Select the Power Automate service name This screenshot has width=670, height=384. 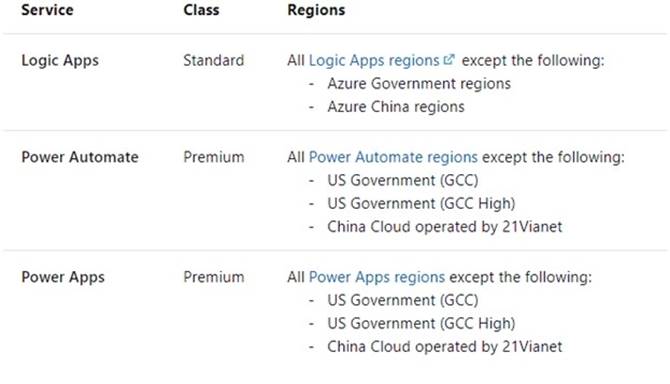point(80,157)
